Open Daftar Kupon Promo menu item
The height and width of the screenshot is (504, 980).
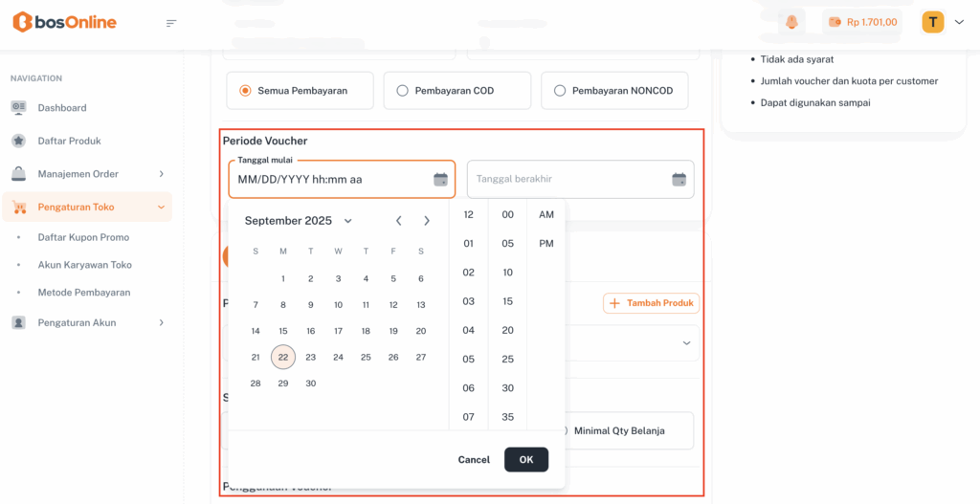pyautogui.click(x=83, y=237)
